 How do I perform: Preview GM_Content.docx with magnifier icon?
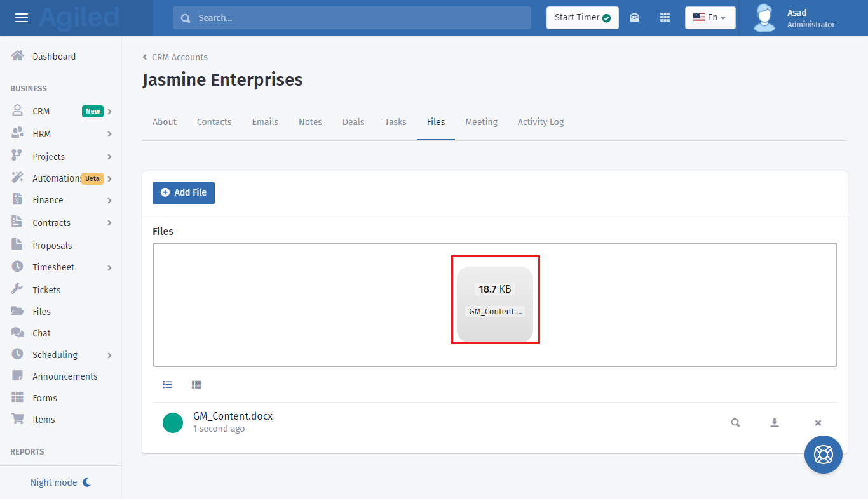point(735,423)
